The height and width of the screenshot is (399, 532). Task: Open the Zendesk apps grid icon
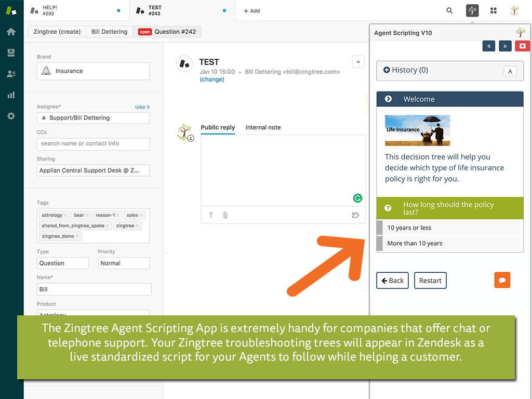(x=494, y=10)
